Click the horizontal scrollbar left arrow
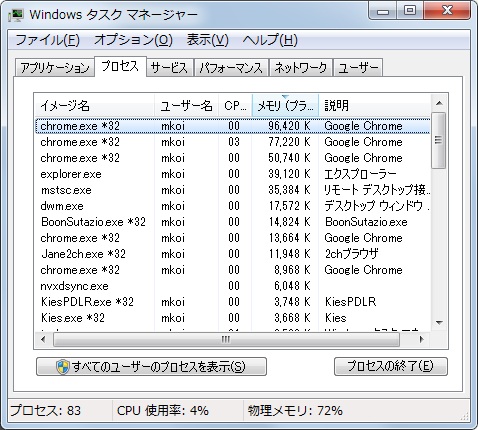The height and width of the screenshot is (430, 478). (43, 340)
